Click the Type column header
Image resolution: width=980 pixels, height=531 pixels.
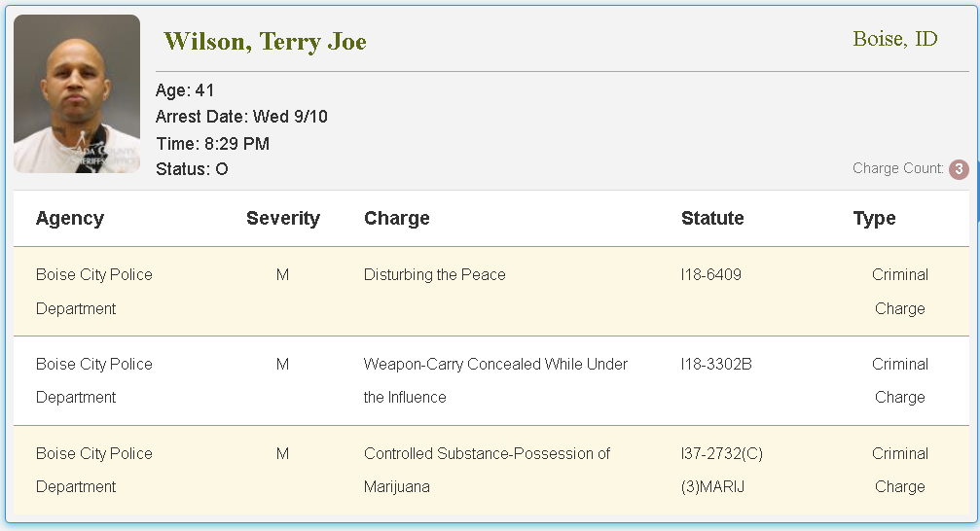(x=874, y=218)
